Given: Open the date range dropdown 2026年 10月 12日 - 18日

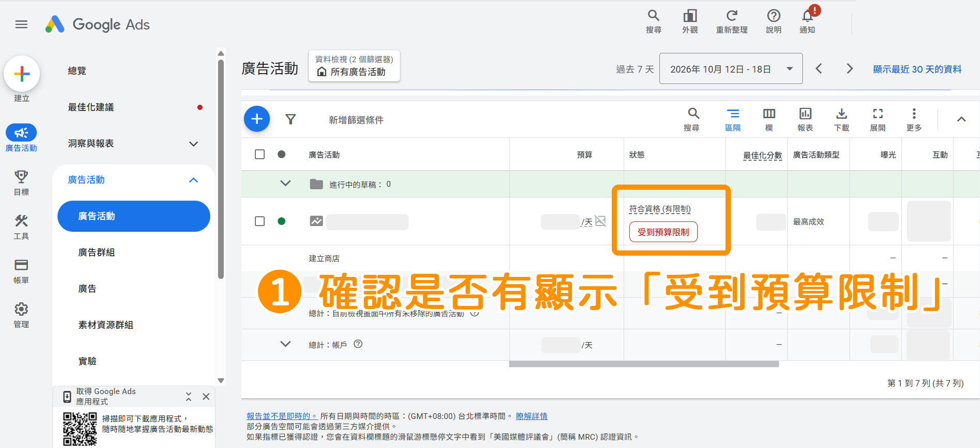Looking at the screenshot, I should [731, 68].
